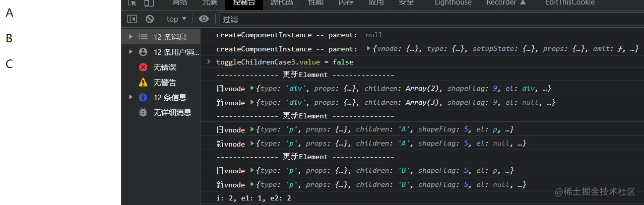This screenshot has width=644, height=205.
Task: Open the Lighthouse tab
Action: [454, 3]
